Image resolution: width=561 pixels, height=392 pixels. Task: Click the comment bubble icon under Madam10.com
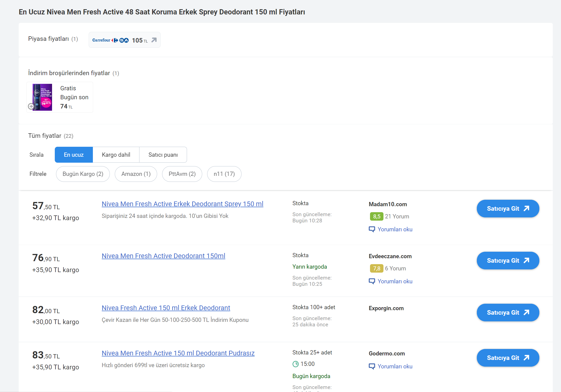click(372, 229)
